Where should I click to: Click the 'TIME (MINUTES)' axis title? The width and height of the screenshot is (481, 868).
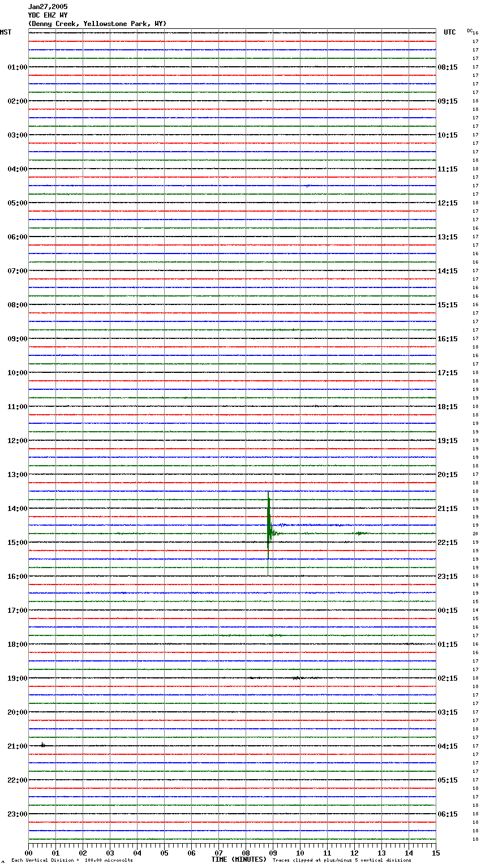[239, 860]
